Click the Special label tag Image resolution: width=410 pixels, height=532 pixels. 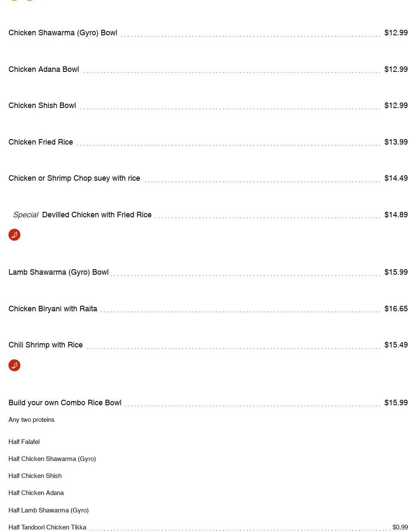[x=25, y=215]
